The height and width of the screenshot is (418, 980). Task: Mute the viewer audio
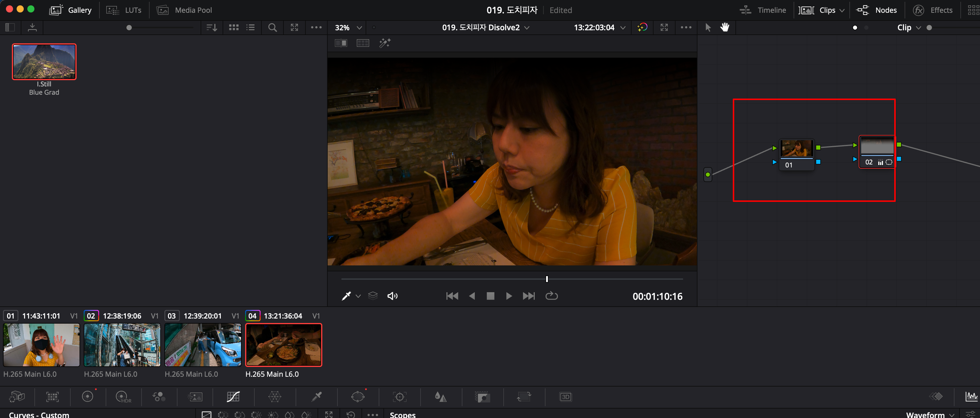click(x=392, y=296)
